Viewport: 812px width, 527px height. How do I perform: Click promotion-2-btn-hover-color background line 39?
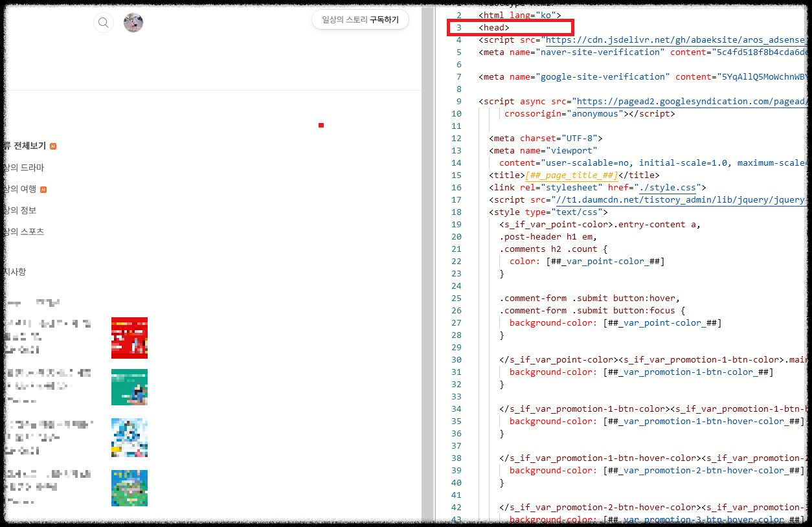click(x=657, y=471)
